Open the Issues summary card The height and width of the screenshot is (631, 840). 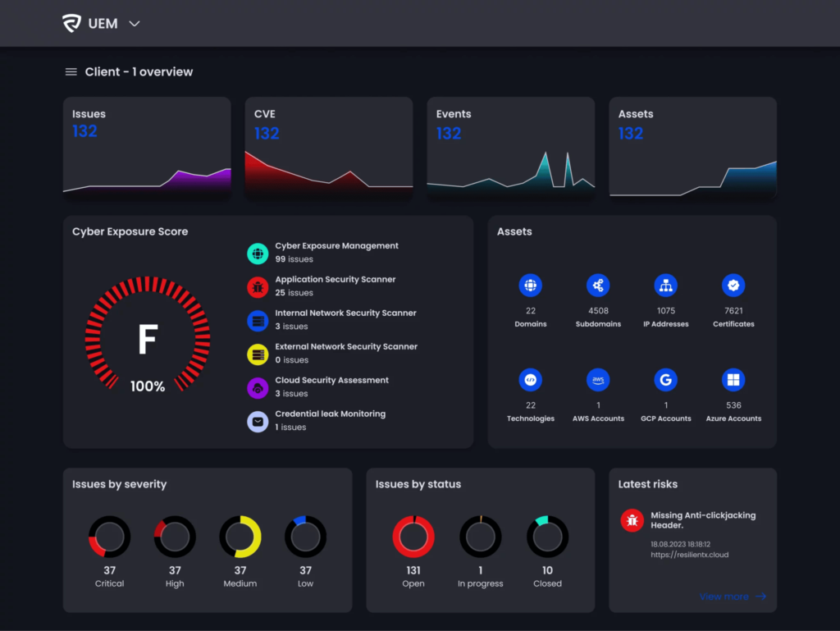coord(147,148)
